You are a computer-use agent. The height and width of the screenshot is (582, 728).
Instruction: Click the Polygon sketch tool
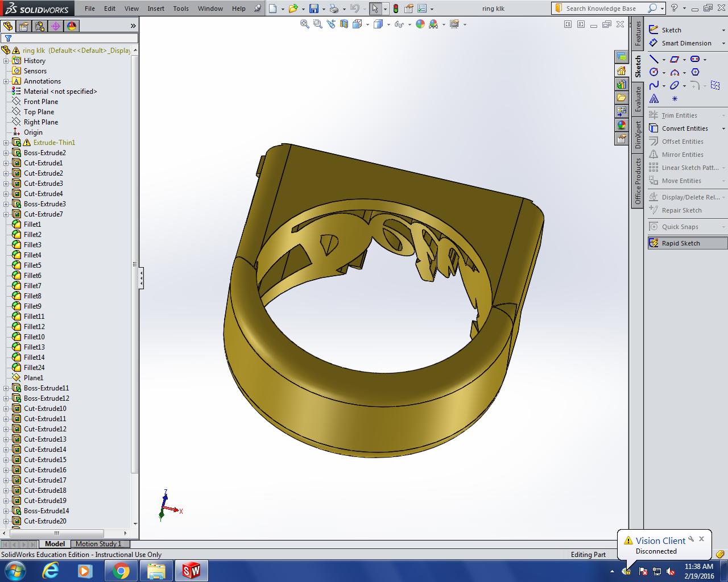[x=695, y=72]
